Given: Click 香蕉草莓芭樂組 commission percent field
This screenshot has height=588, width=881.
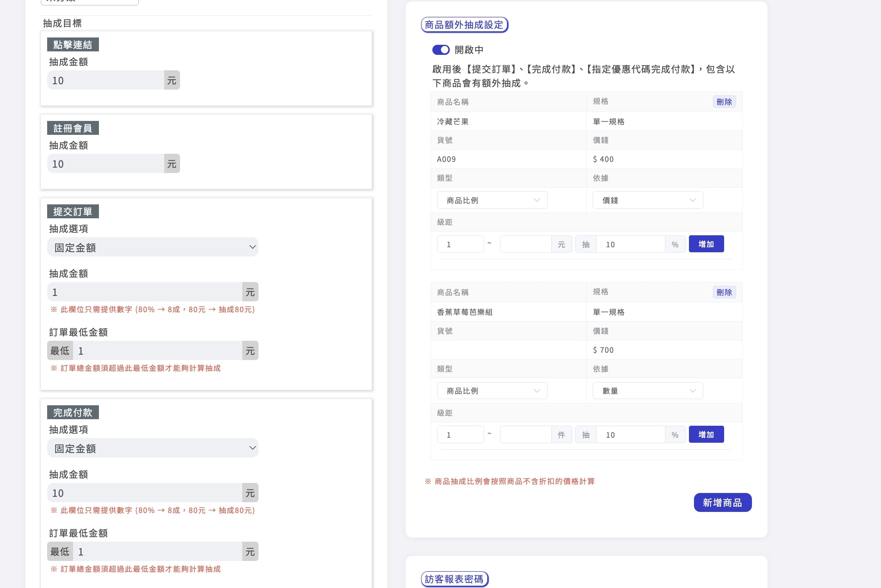Looking at the screenshot, I should coord(631,435).
